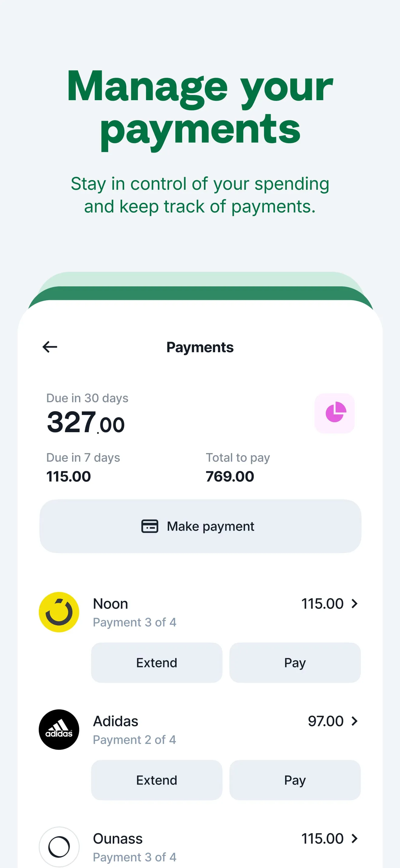The height and width of the screenshot is (868, 400).
Task: Open the pink pie chart spending icon
Action: tap(335, 413)
